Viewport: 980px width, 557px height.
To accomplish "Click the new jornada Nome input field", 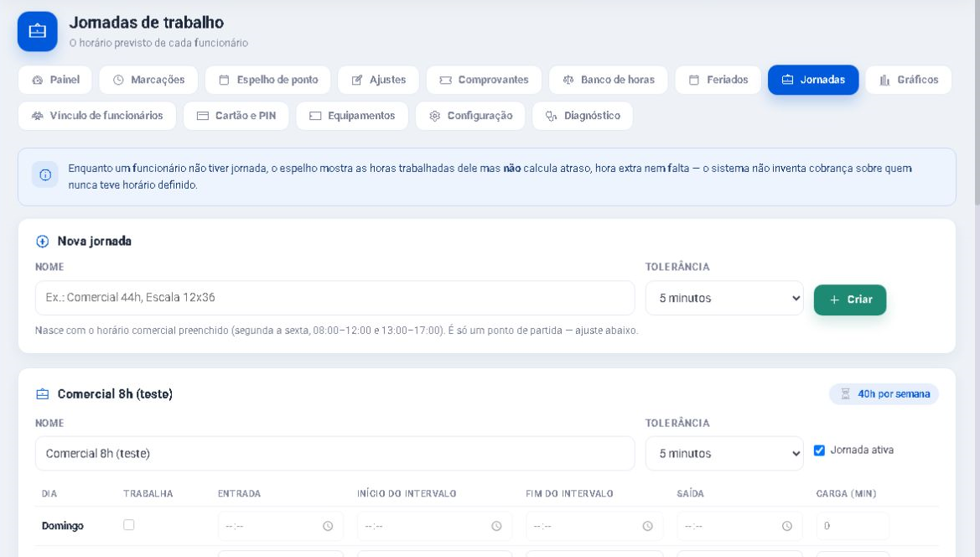I will (335, 298).
